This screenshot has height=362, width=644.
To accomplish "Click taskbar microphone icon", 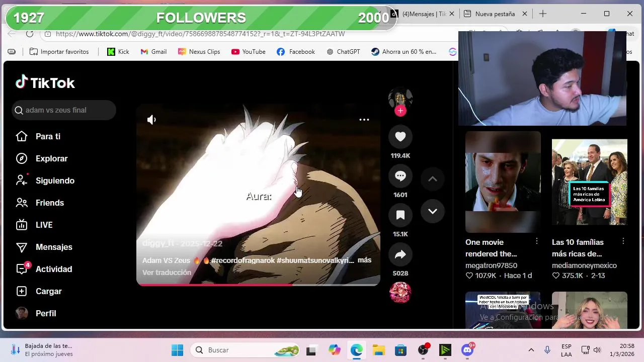I will click(547, 350).
